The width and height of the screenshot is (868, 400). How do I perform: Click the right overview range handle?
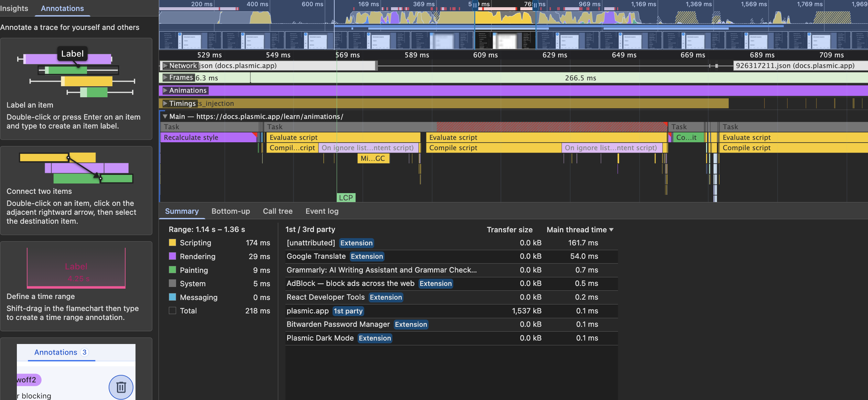pyautogui.click(x=535, y=5)
